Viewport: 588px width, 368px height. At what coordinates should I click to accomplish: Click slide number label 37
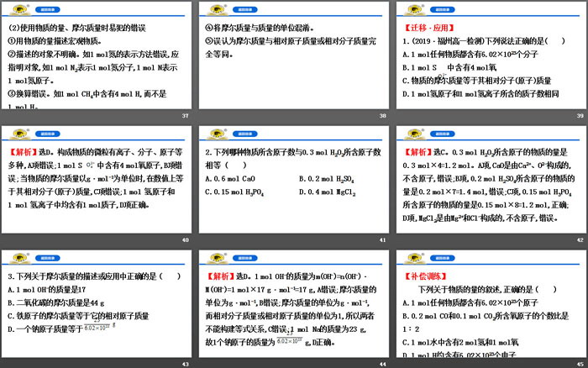click(186, 116)
